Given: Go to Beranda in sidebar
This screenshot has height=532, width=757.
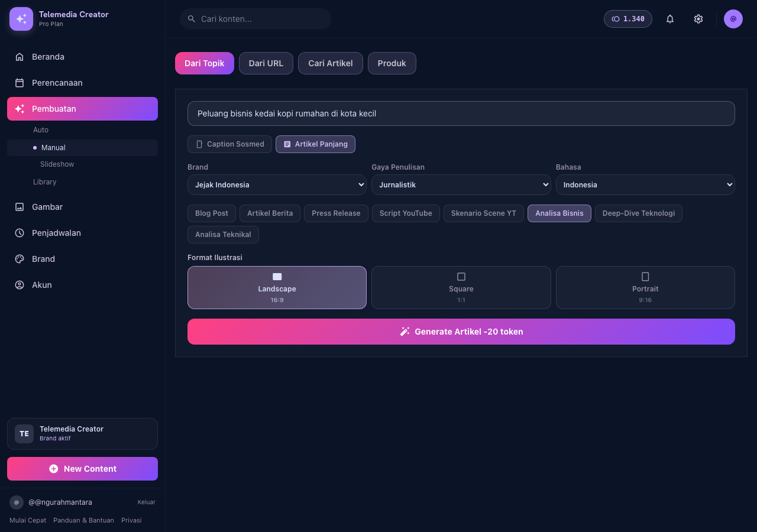Looking at the screenshot, I should click(x=82, y=57).
